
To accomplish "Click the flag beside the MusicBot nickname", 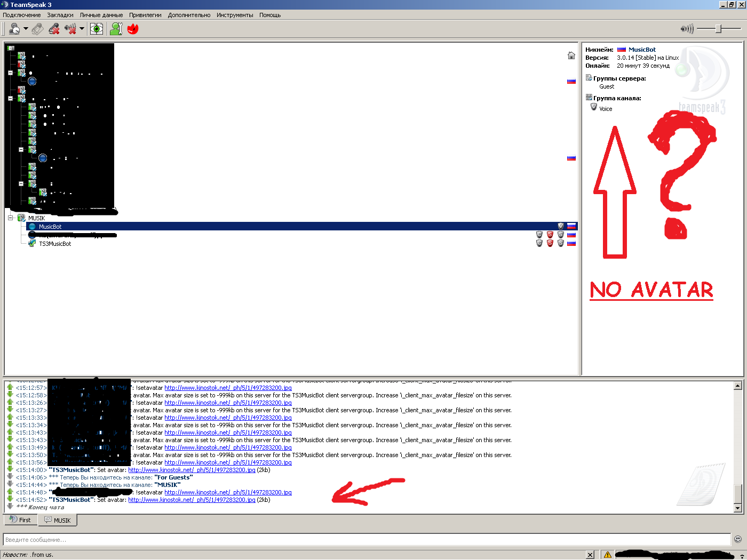I will click(622, 50).
